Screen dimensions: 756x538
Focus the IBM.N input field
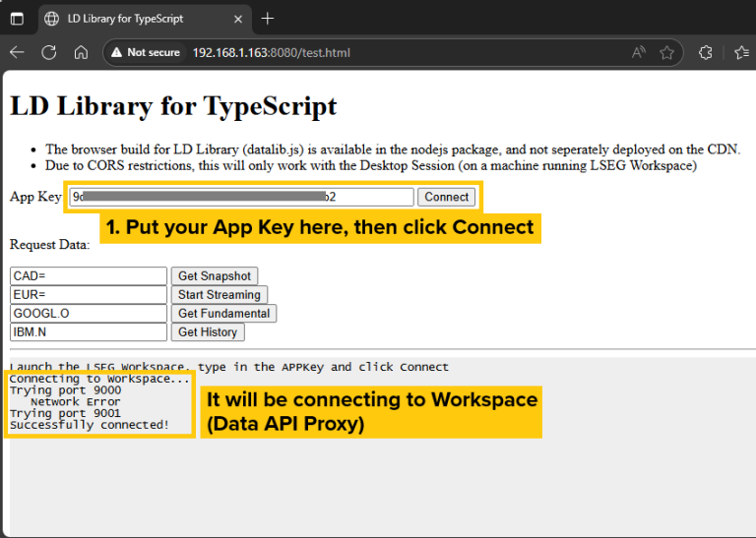coord(89,332)
